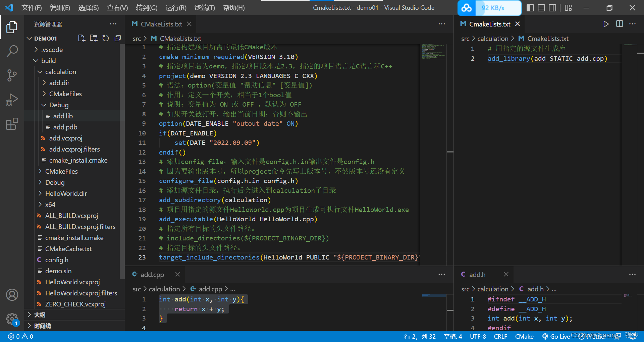Open add.lib in the file tree
The width and height of the screenshot is (644, 342).
(x=63, y=116)
